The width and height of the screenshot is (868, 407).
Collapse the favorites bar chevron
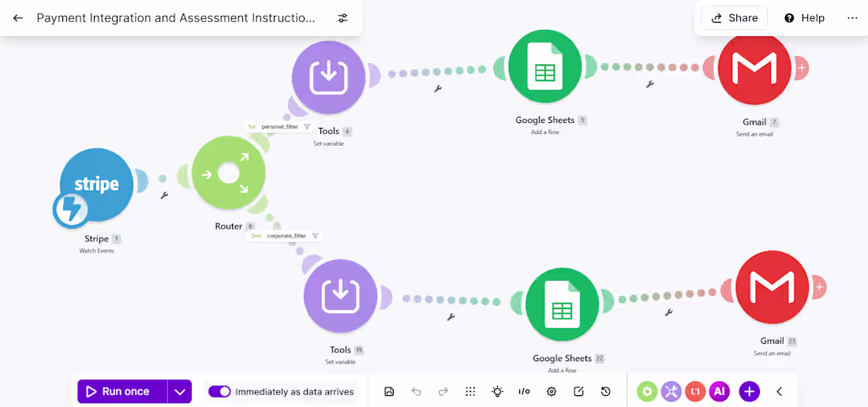(x=779, y=391)
